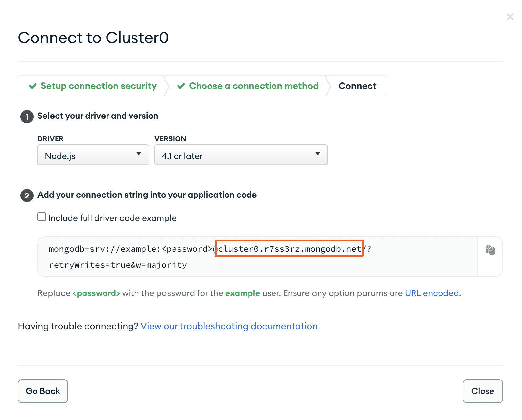This screenshot has width=522, height=420.
Task: Click the step 2 numbered circle
Action: point(27,195)
